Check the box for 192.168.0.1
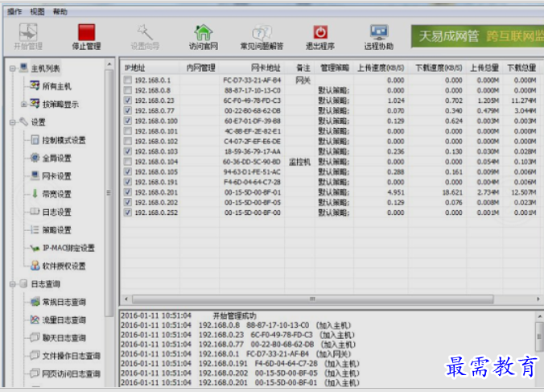 128,80
